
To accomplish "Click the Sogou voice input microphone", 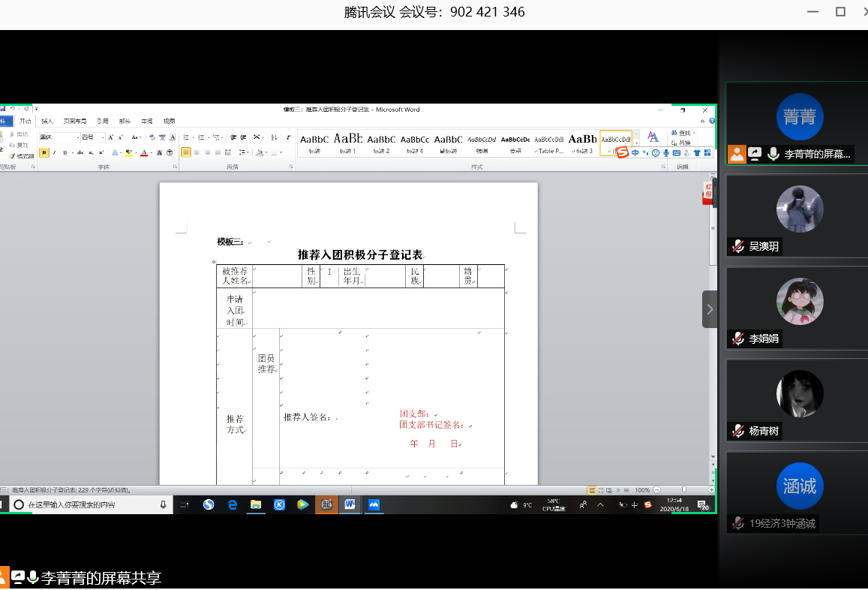I will click(666, 152).
